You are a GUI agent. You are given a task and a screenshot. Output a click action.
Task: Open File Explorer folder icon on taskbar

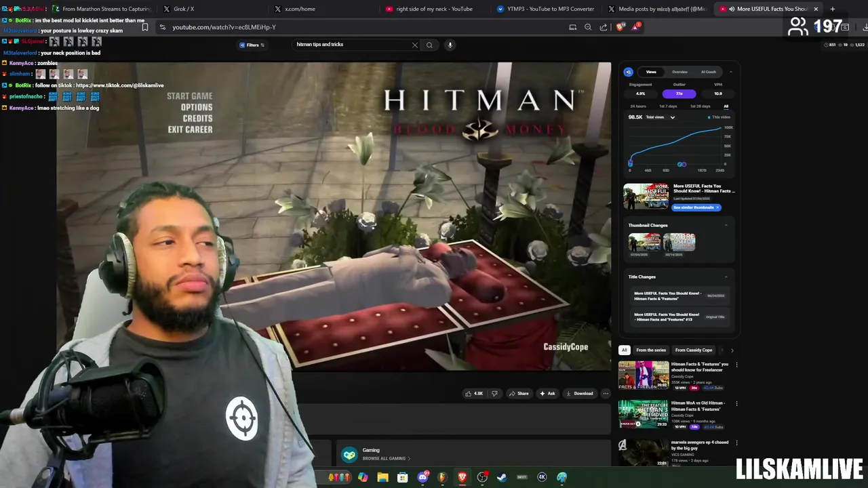tap(382, 477)
